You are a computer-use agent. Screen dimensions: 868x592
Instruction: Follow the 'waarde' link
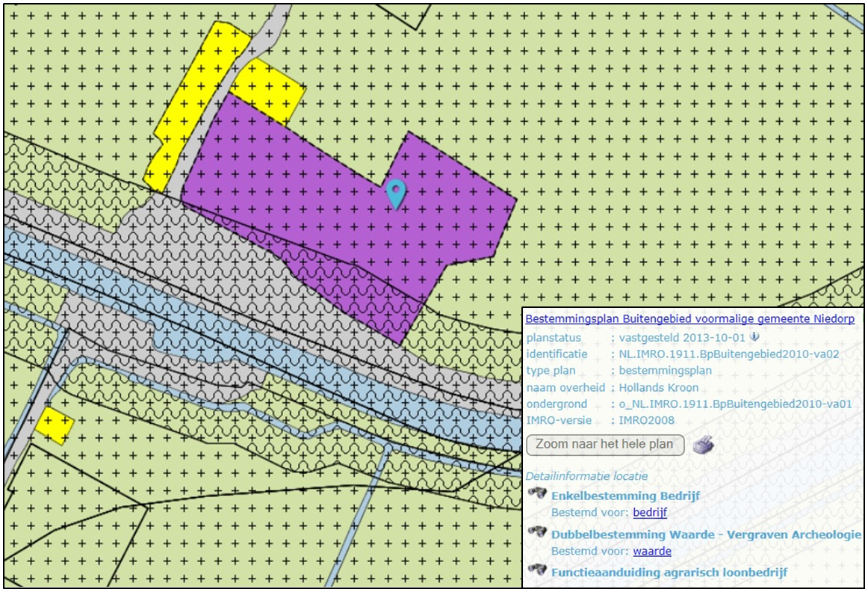[x=651, y=552]
